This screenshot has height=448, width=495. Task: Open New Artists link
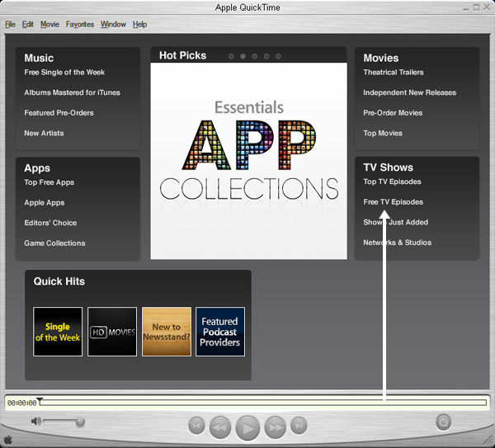click(x=45, y=133)
